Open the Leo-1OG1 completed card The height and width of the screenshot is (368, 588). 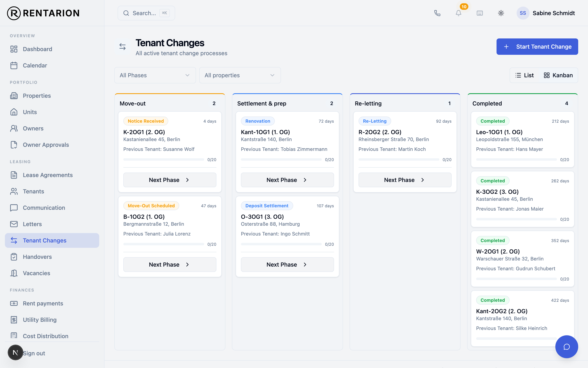coord(522,139)
